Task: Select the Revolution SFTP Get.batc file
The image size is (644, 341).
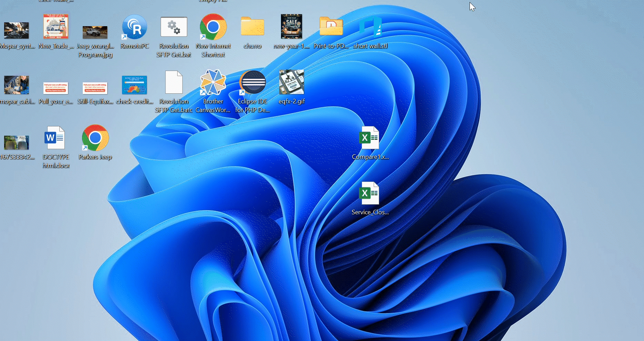Action: coord(174,83)
